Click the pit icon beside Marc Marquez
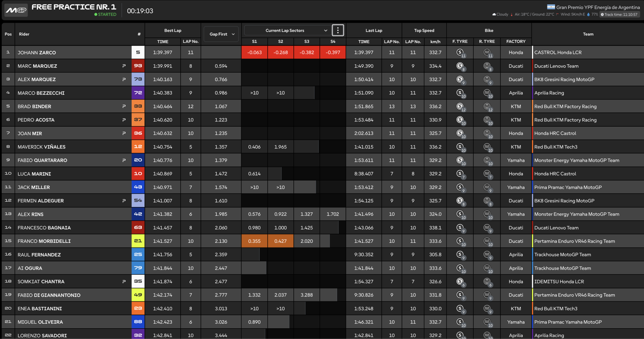This screenshot has height=339, width=644. click(x=124, y=66)
